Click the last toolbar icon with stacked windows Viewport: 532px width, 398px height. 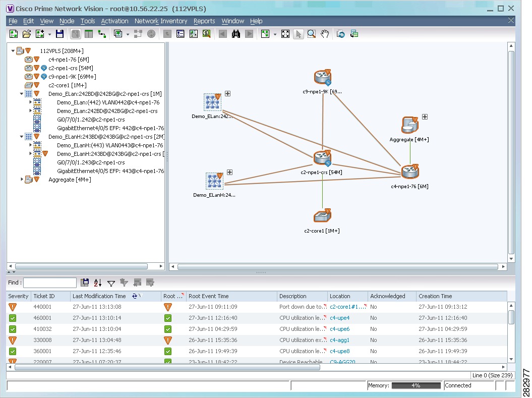(x=354, y=34)
